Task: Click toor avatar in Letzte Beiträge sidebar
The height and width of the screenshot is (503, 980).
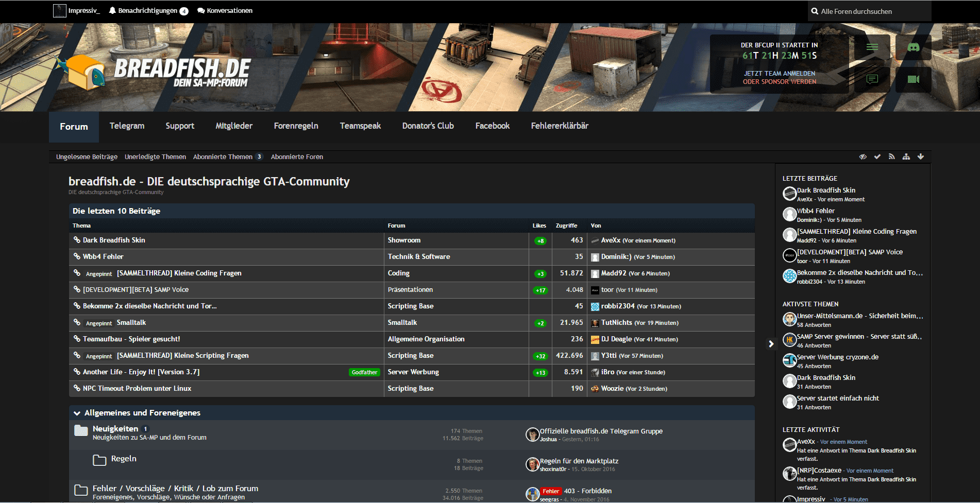Action: click(790, 255)
